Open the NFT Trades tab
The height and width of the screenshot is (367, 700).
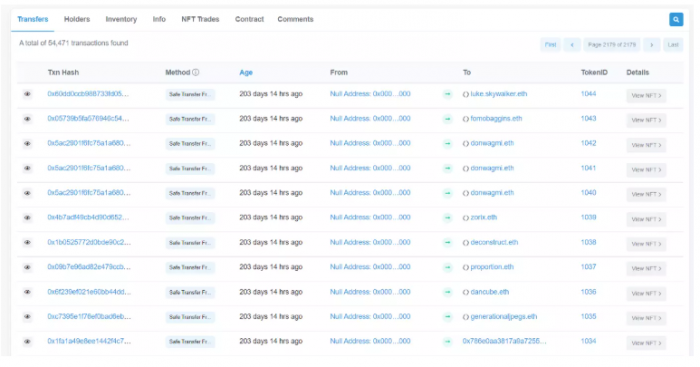(200, 19)
